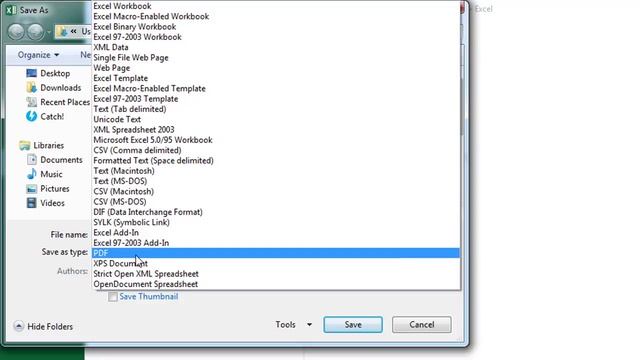Choose Excel Macro-Enabled Workbook format

[276, 16]
